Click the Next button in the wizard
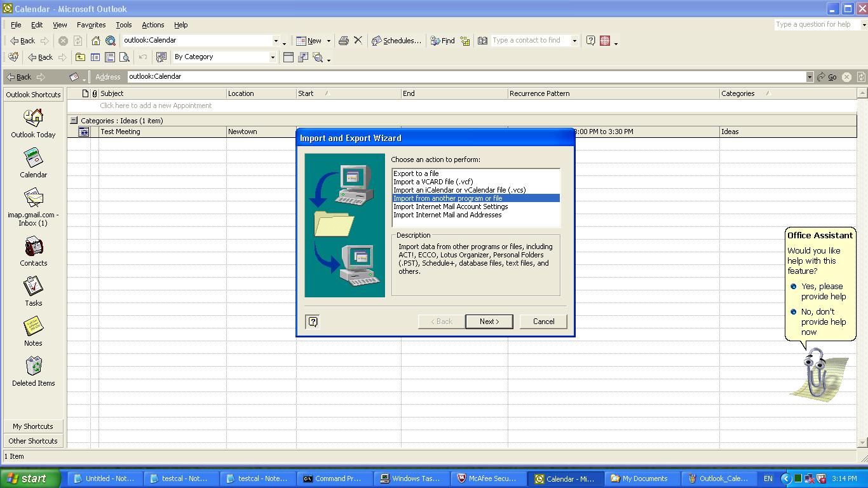This screenshot has height=488, width=868. (x=489, y=322)
